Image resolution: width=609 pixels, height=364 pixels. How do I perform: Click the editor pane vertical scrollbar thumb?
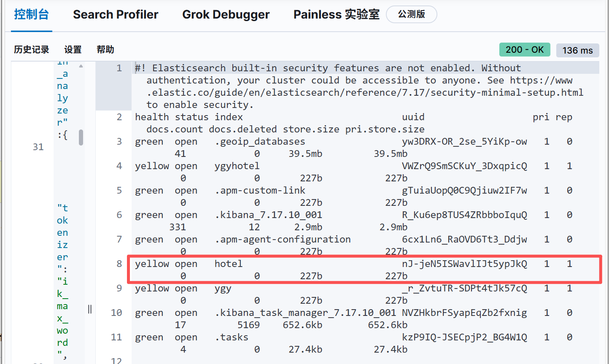(81, 138)
